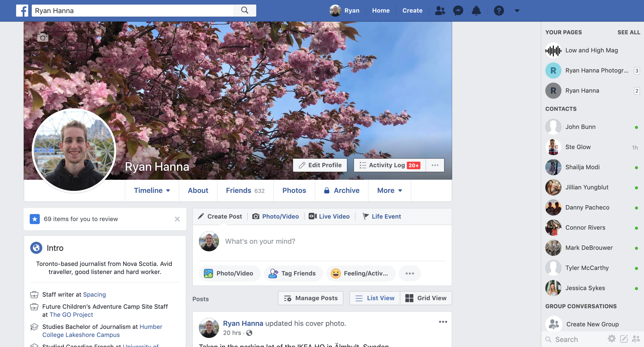Click the new message compose icon
This screenshot has width=644, height=347.
(624, 339)
